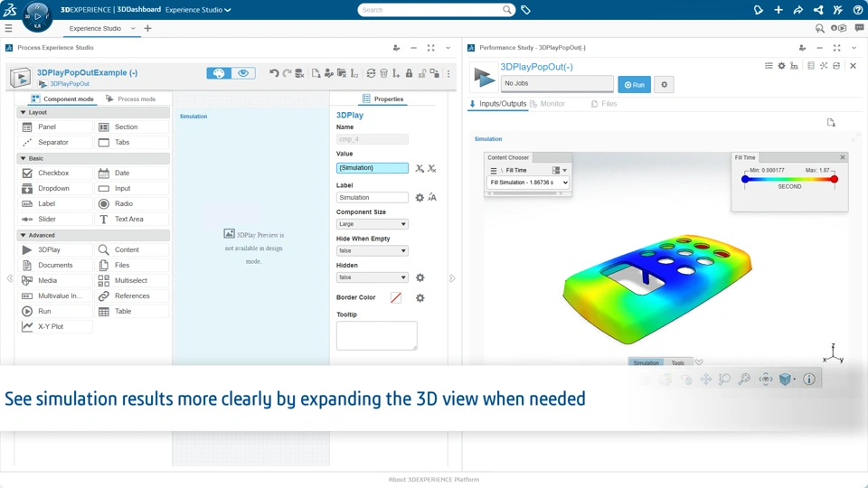The width and height of the screenshot is (868, 488).
Task: Select the Files tab in the Performance Study
Action: (604, 103)
